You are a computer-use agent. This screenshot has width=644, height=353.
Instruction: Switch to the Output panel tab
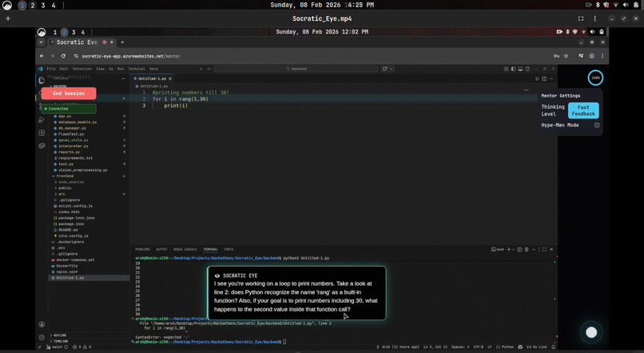click(161, 249)
